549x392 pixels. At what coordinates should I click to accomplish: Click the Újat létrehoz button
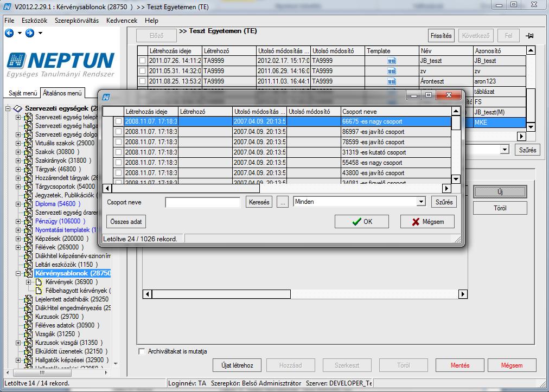point(237,365)
